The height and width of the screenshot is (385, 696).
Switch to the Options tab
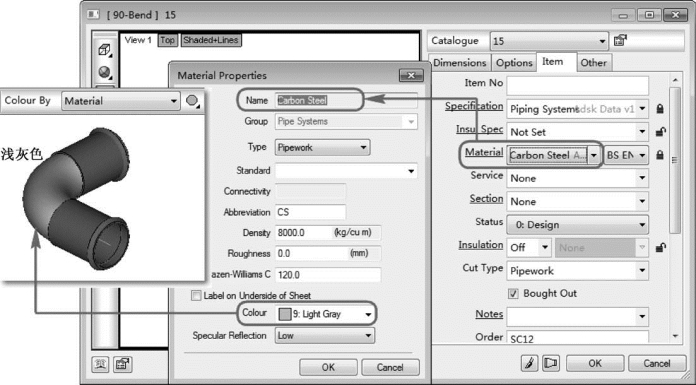click(514, 63)
